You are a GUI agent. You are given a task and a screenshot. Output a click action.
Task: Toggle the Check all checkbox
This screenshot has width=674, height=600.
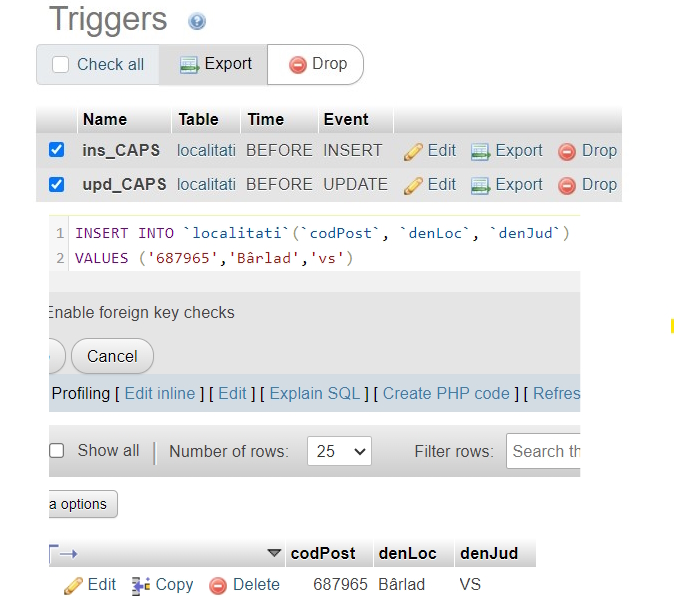61,65
